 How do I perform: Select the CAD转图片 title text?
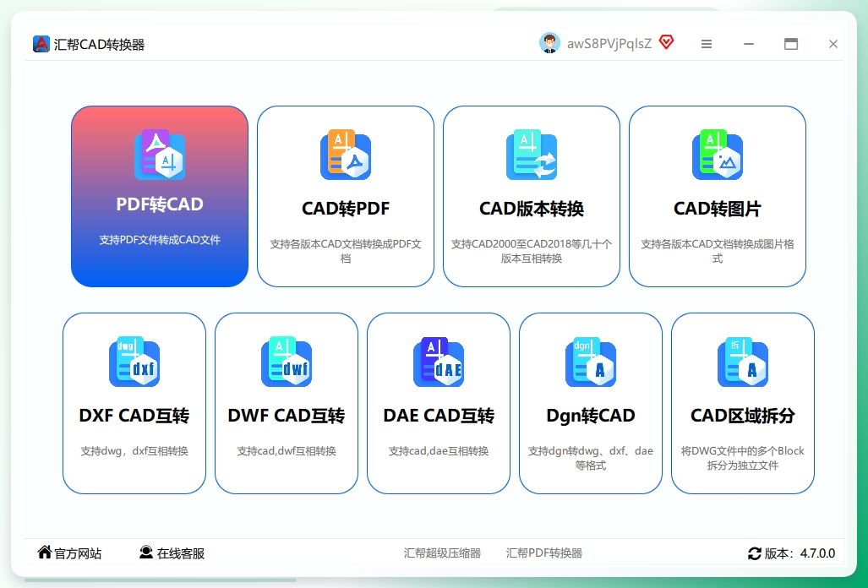coord(718,209)
